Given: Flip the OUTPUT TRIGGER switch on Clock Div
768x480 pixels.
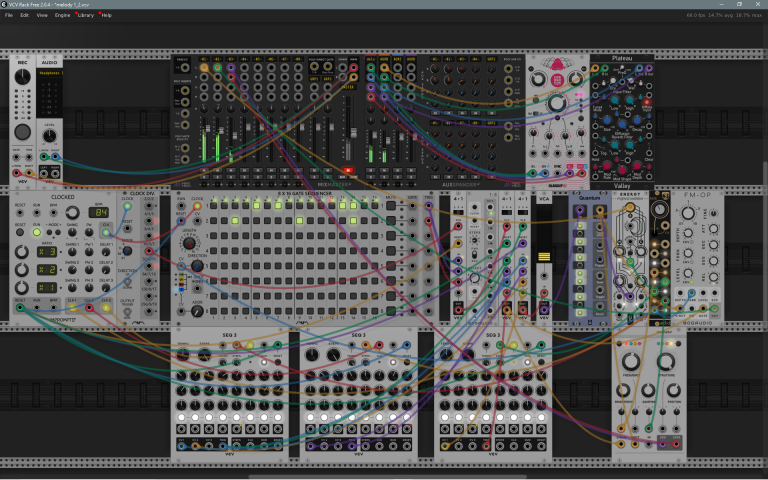Looking at the screenshot, I should 127,312.
